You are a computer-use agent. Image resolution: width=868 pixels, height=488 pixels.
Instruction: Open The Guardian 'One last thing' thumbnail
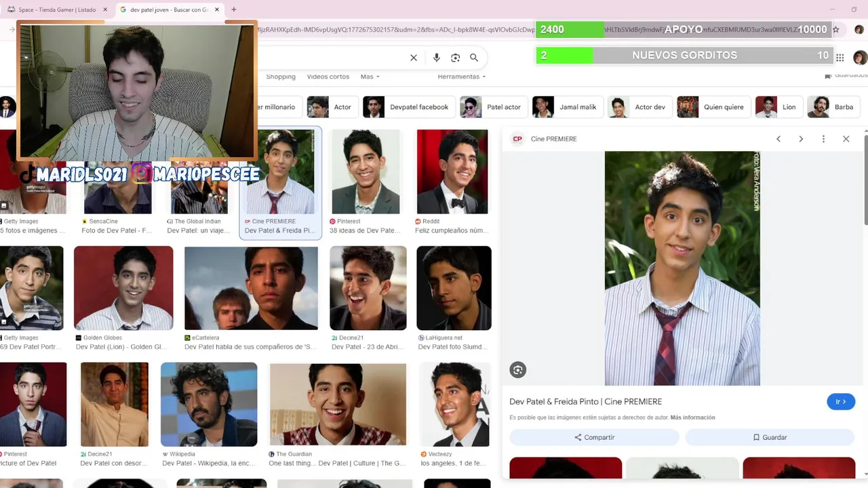click(338, 405)
